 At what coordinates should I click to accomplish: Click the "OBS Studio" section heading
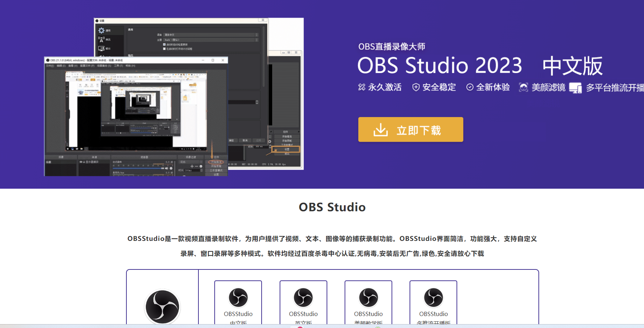[x=332, y=207]
